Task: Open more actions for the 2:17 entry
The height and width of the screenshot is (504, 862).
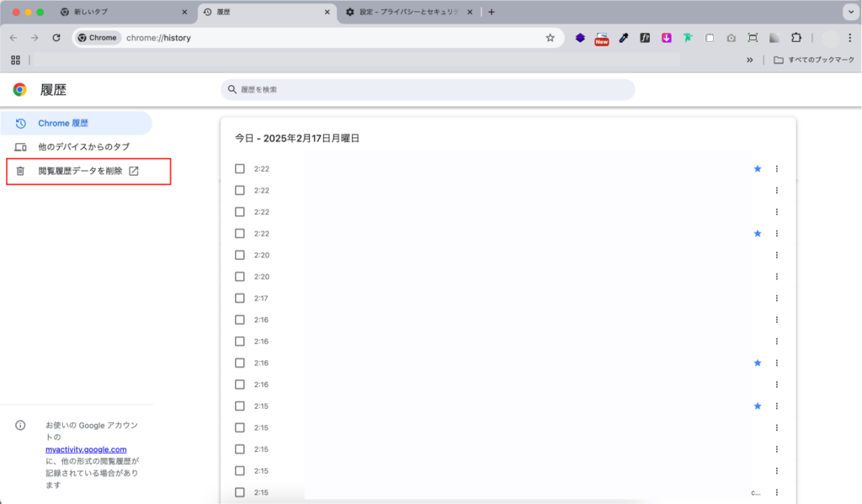Action: tap(776, 298)
